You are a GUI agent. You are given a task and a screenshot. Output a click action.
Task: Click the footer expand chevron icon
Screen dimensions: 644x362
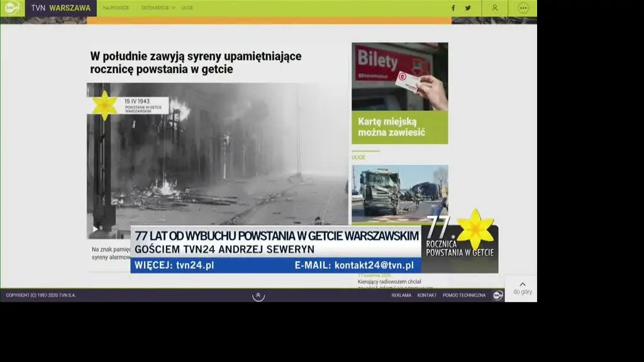[x=258, y=295]
